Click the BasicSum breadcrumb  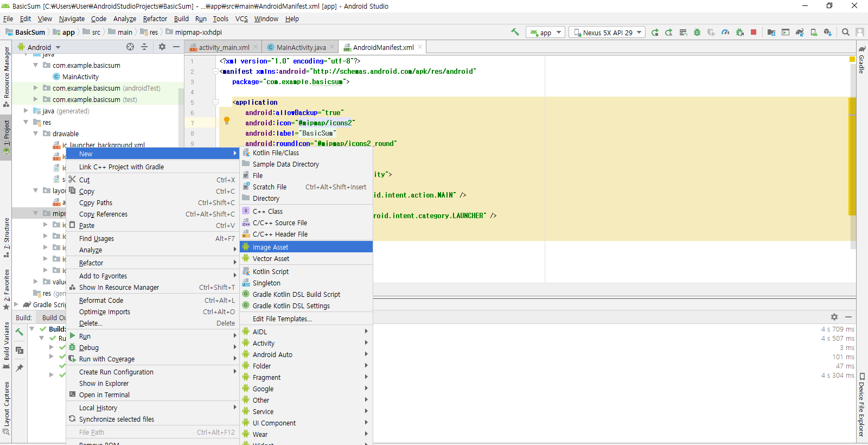click(24, 32)
